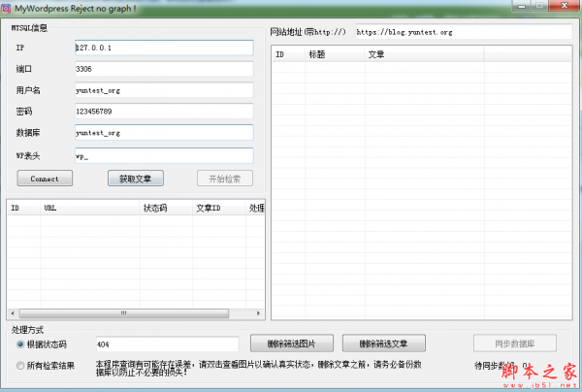
Task: Click the horizontal scrollbar right arrow
Action: point(258,313)
